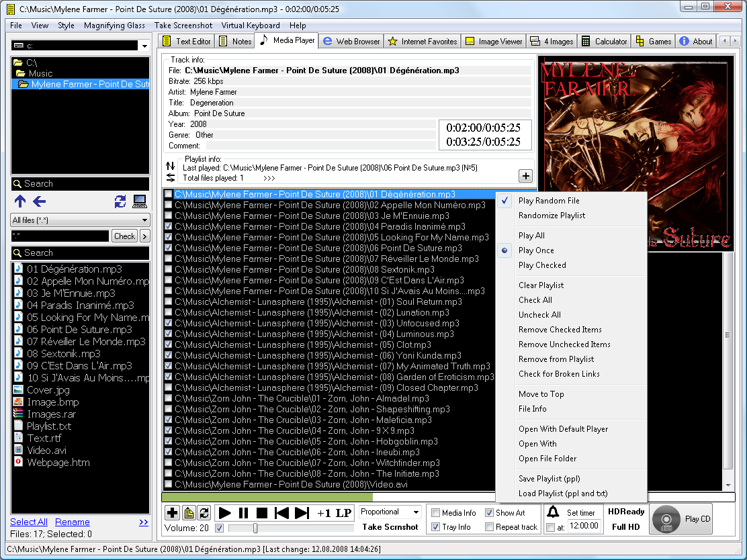Click the play button in player controls

[224, 513]
